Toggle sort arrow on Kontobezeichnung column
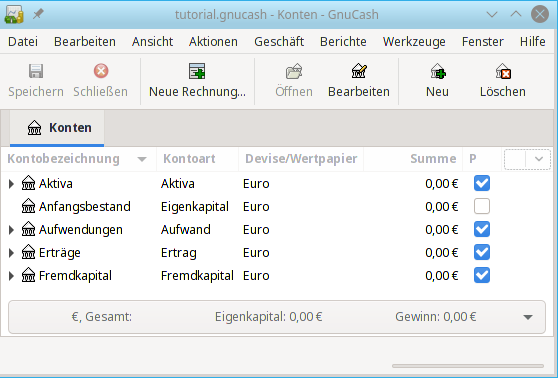The width and height of the screenshot is (558, 378). pyautogui.click(x=142, y=159)
